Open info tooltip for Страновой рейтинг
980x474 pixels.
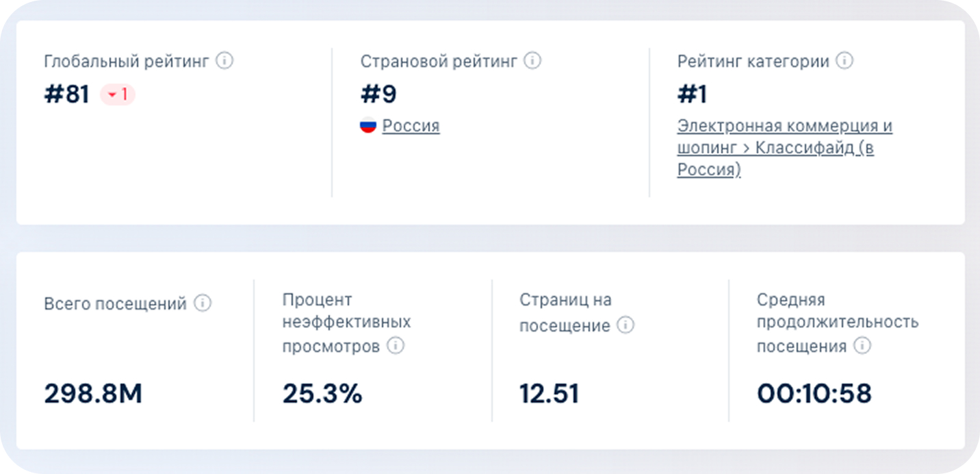[x=532, y=61]
